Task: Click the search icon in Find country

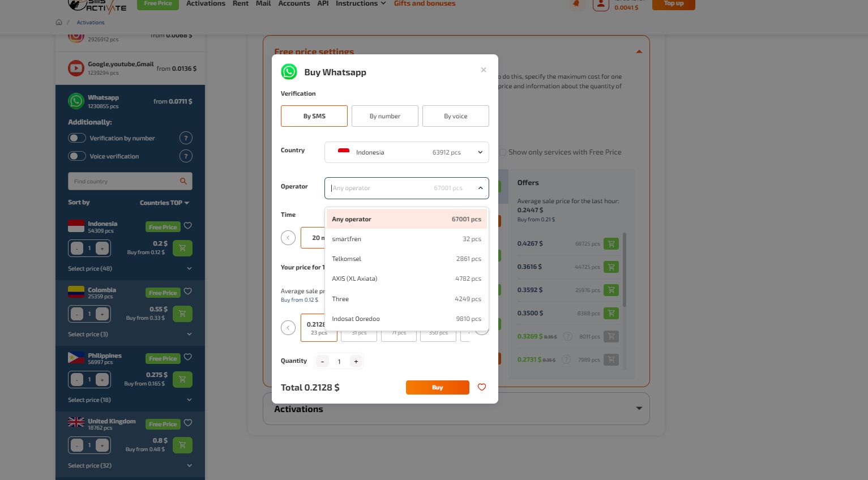Action: (x=183, y=181)
